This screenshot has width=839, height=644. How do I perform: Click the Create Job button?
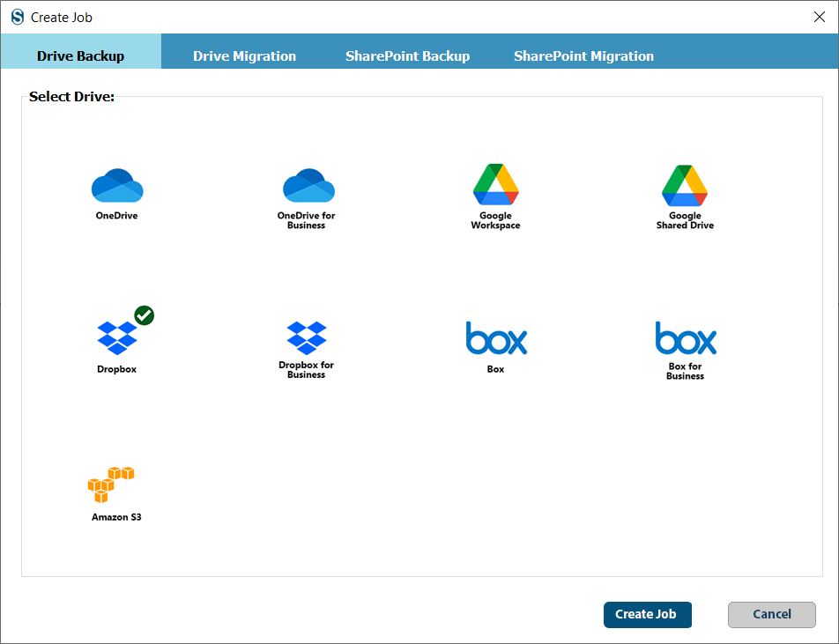tap(648, 615)
